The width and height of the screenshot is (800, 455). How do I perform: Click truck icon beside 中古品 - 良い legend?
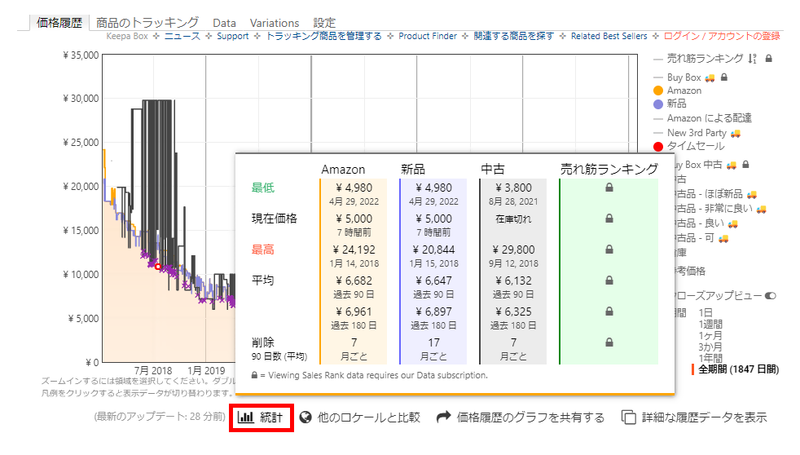(733, 224)
